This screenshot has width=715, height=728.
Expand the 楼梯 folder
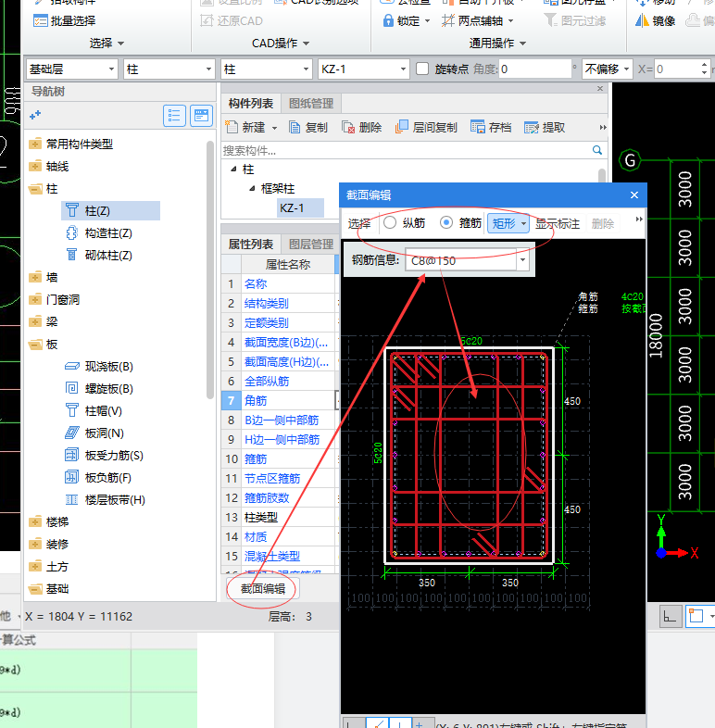pos(35,521)
